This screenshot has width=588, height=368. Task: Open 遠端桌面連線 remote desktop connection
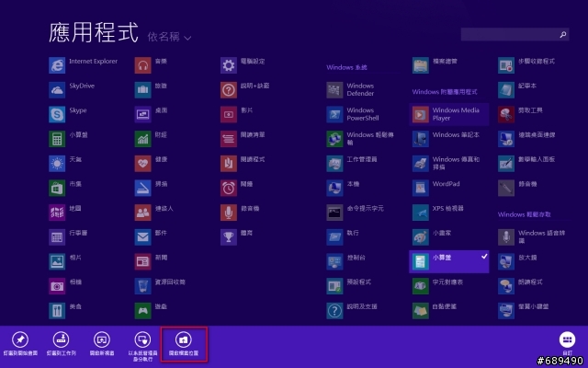pos(526,139)
